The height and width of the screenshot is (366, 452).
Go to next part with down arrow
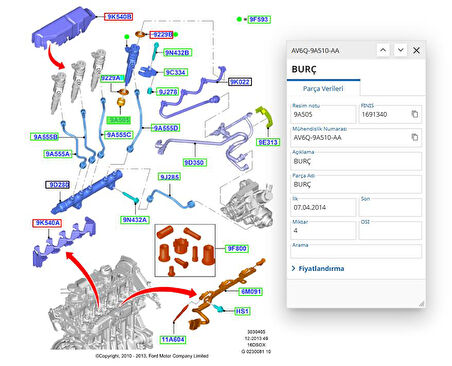pyautogui.click(x=400, y=50)
